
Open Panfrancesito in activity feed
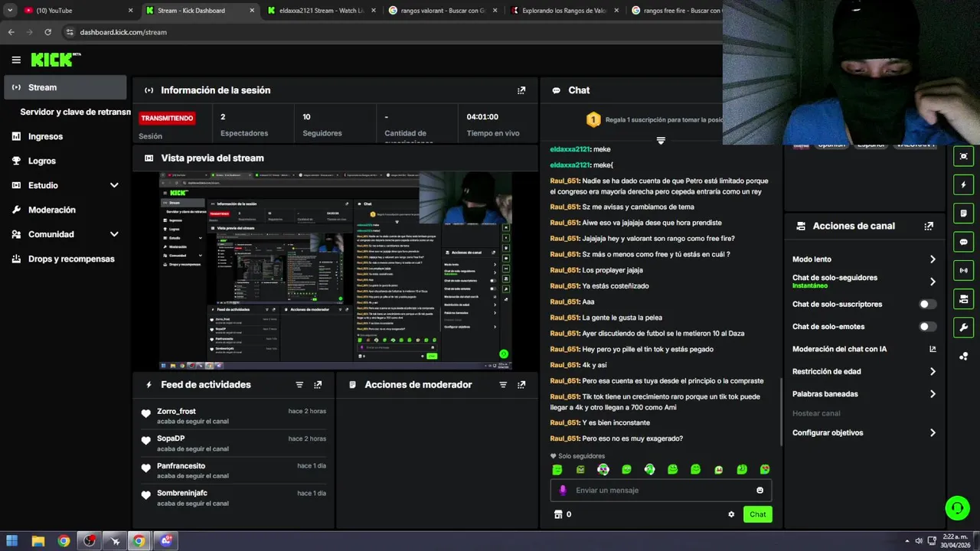[181, 466]
